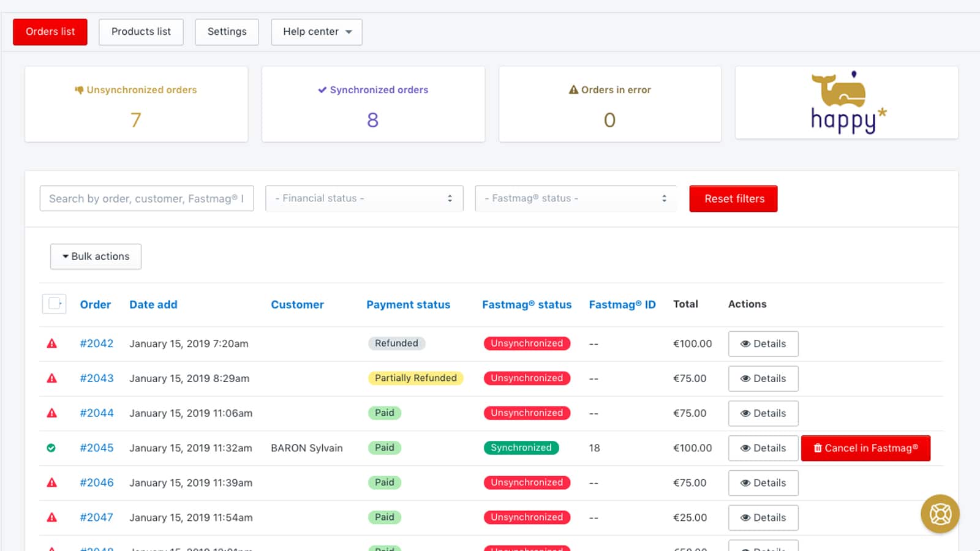
Task: Open the Fastmag status filter dropdown
Action: [x=575, y=198]
